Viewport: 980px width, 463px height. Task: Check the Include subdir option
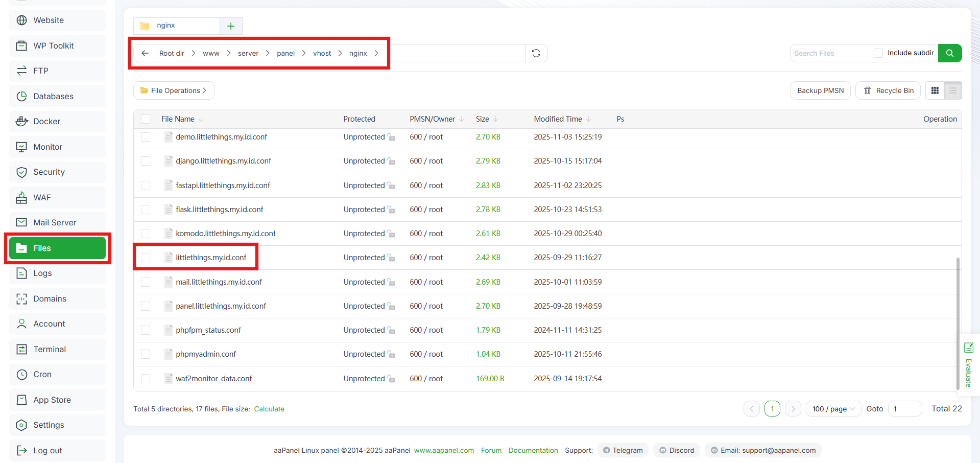878,53
